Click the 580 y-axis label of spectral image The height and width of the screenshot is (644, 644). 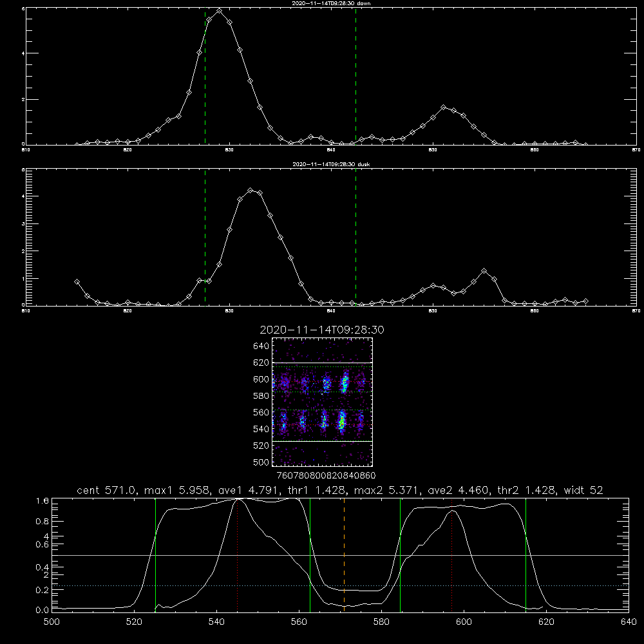261,396
